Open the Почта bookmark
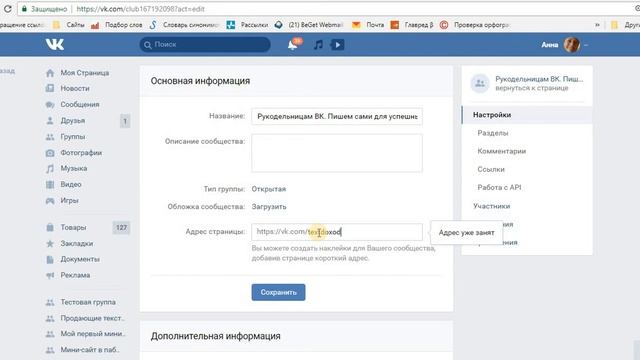640x360 pixels. click(x=368, y=25)
